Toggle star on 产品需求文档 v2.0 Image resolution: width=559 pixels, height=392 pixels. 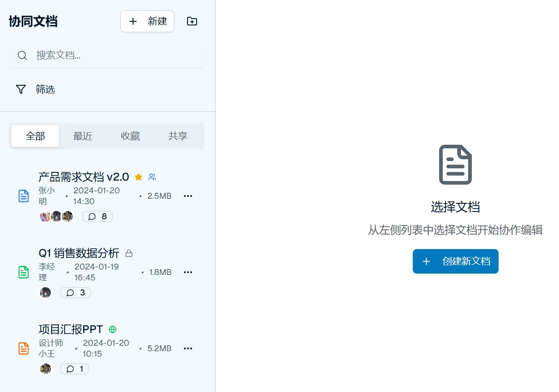139,177
